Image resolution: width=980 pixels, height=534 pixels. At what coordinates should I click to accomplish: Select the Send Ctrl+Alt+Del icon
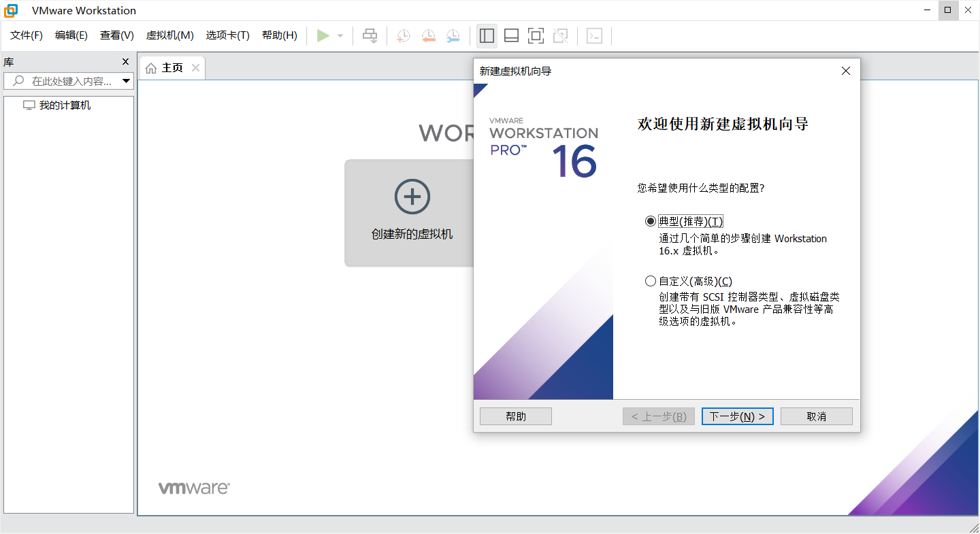pyautogui.click(x=370, y=35)
